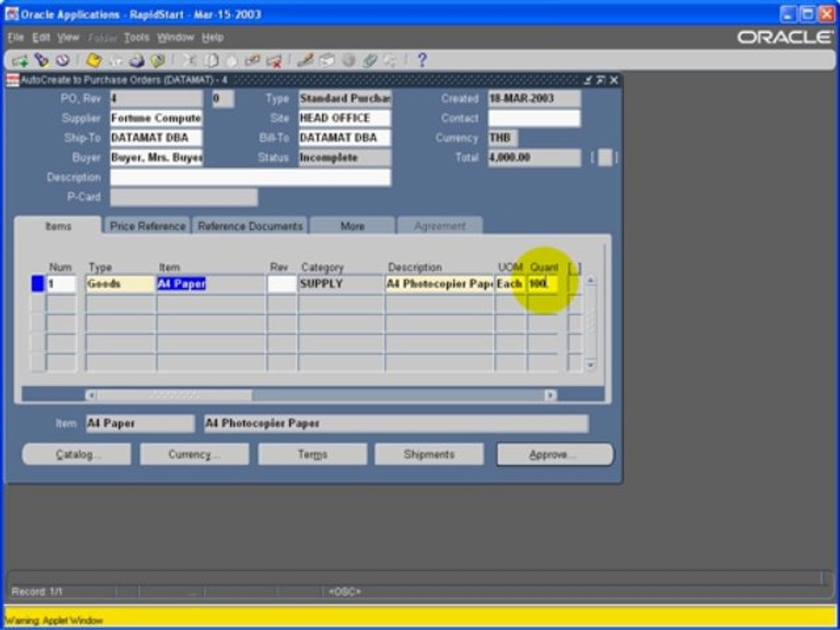Viewport: 840px width, 630px height.
Task: Click the Ship-To field 'DATAMAT DBA'
Action: pyautogui.click(x=156, y=137)
